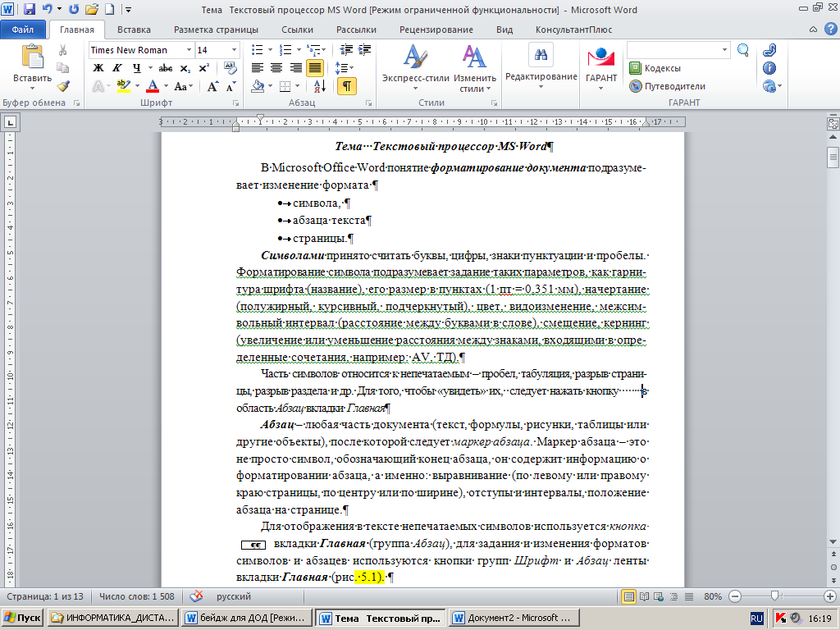Viewport: 840px width, 630px height.
Task: Cut selection with scissors icon
Action: (x=62, y=50)
